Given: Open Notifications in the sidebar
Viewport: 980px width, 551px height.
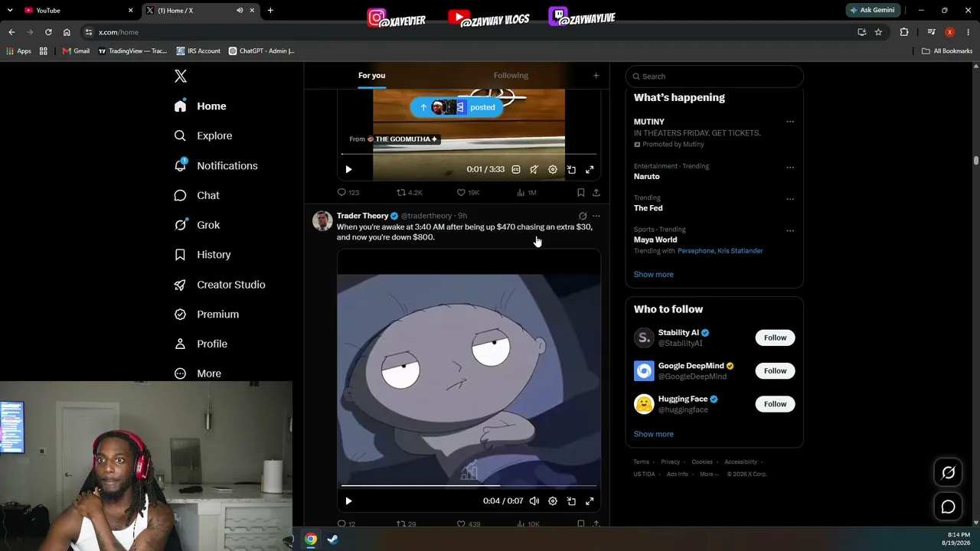Looking at the screenshot, I should pos(216,165).
